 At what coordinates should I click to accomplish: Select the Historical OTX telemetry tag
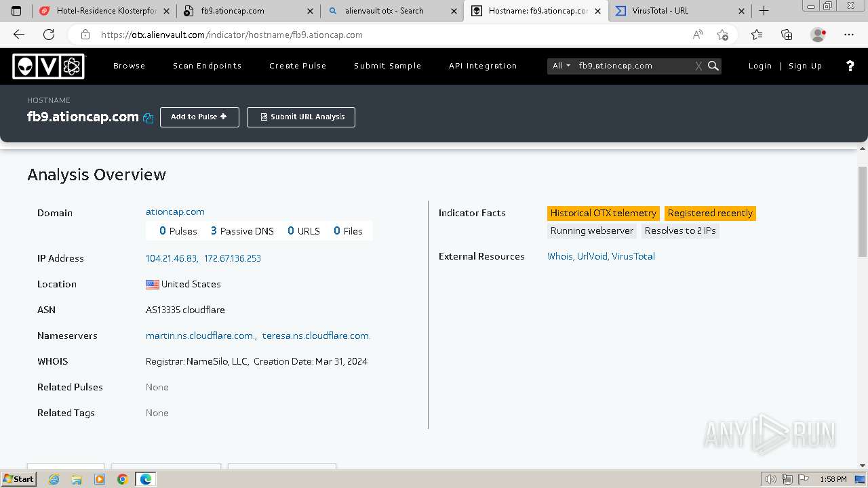click(x=604, y=213)
